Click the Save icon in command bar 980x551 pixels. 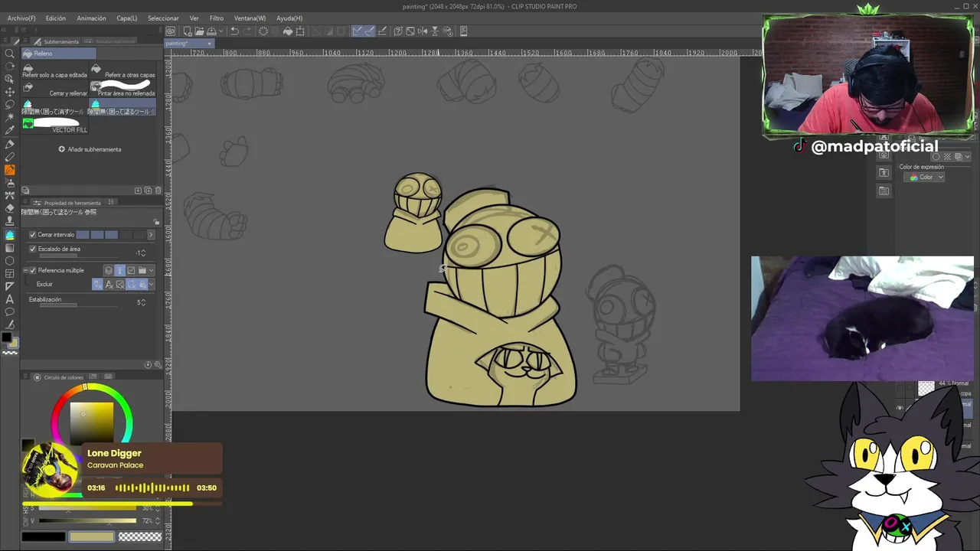pos(211,31)
